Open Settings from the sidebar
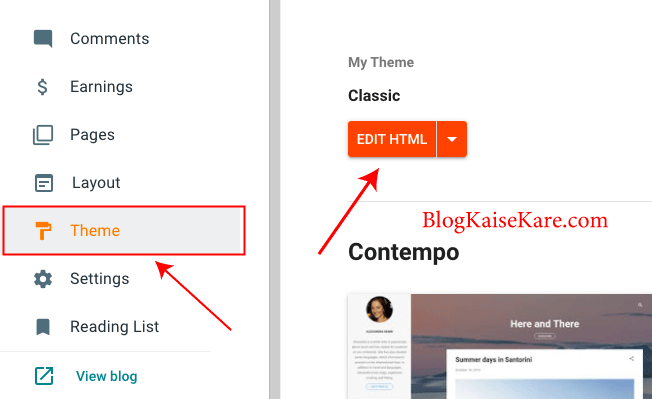 [100, 279]
